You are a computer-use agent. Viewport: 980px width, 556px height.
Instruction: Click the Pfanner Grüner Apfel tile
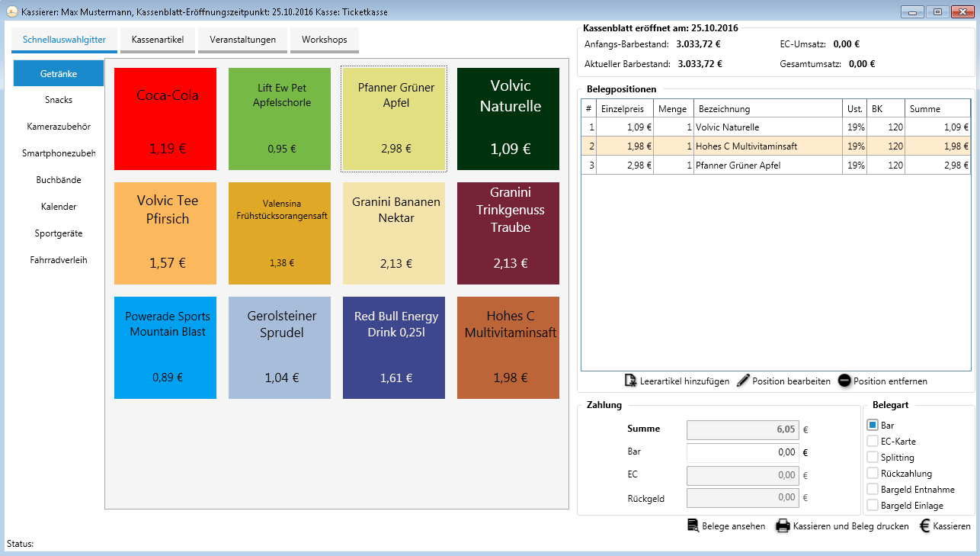coord(394,119)
